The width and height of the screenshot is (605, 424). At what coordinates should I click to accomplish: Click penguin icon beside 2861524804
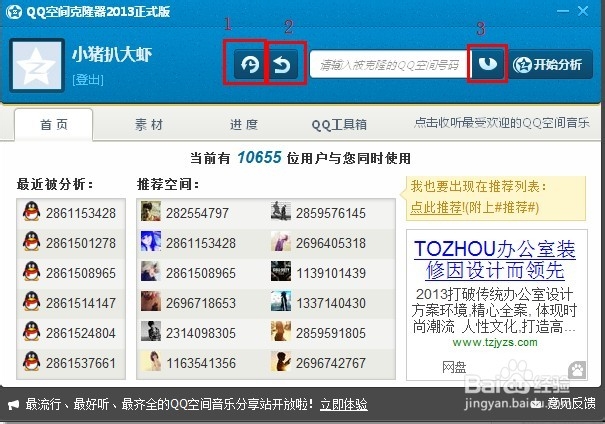[x=31, y=331]
